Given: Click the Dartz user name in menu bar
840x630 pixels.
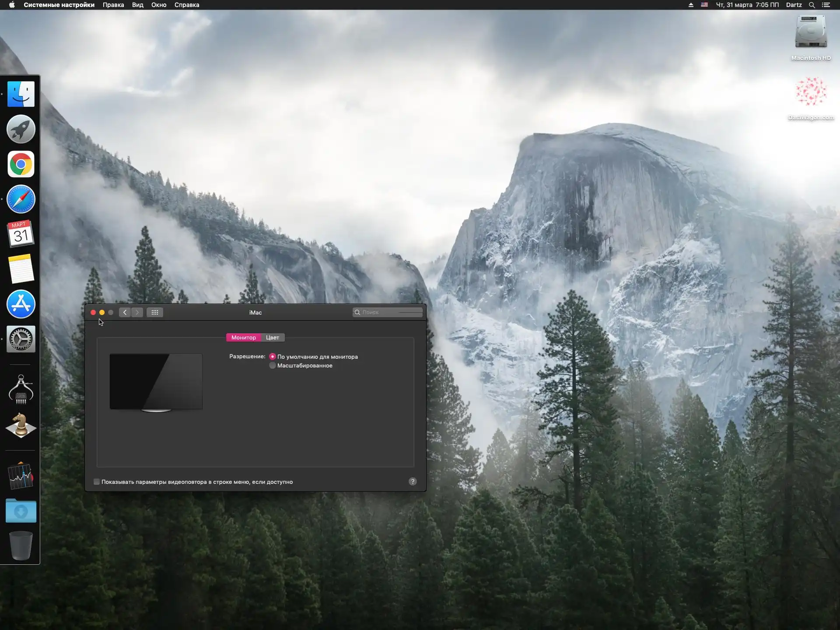Looking at the screenshot, I should point(794,5).
